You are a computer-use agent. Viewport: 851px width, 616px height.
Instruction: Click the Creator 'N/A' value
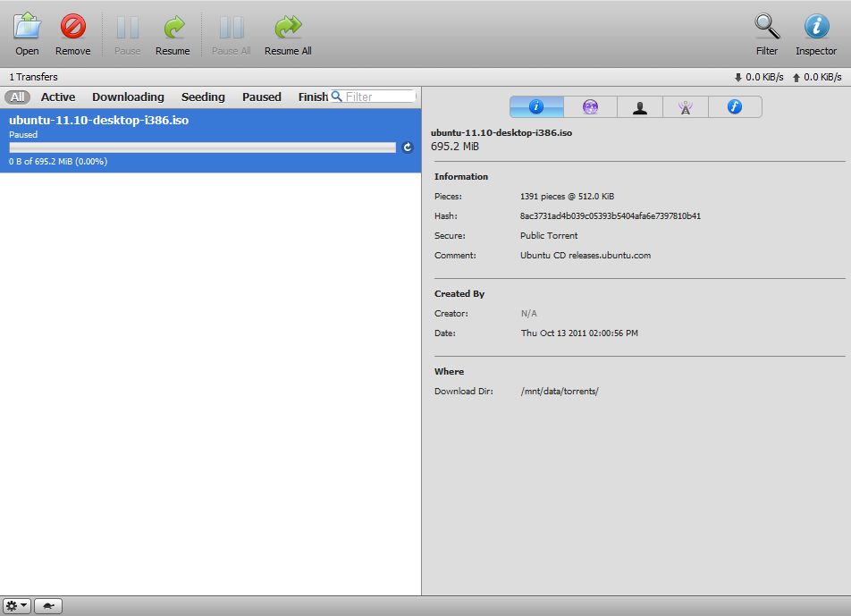click(529, 314)
